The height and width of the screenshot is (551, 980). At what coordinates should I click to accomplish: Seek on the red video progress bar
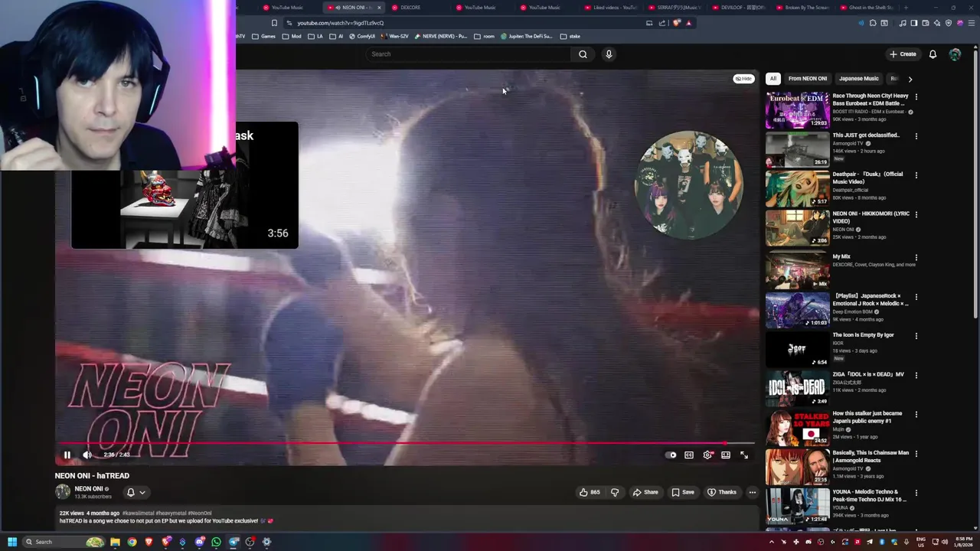pos(406,443)
